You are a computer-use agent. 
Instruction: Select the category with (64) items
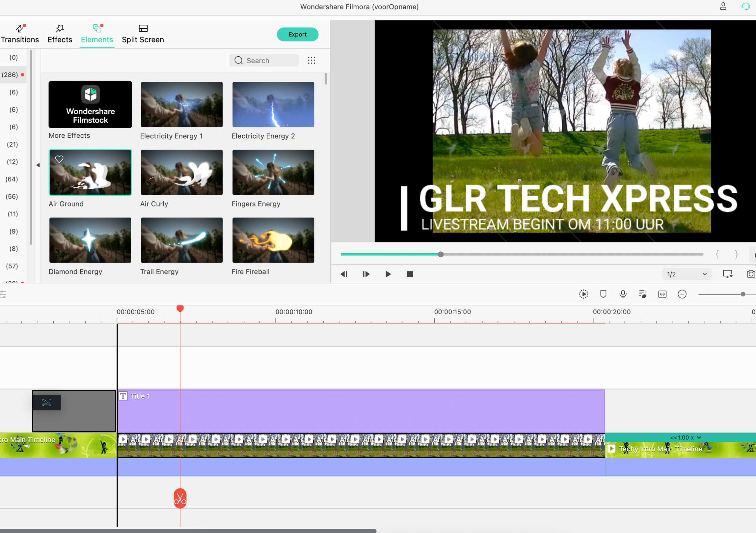click(12, 179)
